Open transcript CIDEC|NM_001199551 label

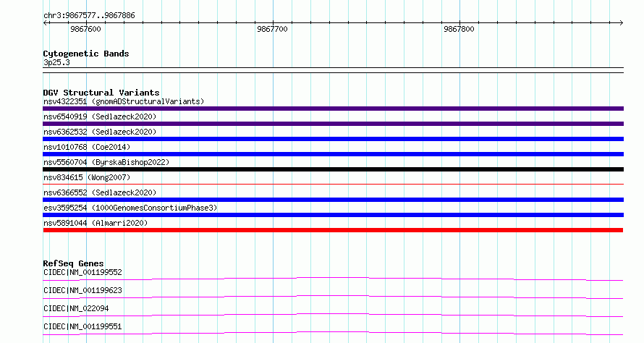[x=82, y=326]
